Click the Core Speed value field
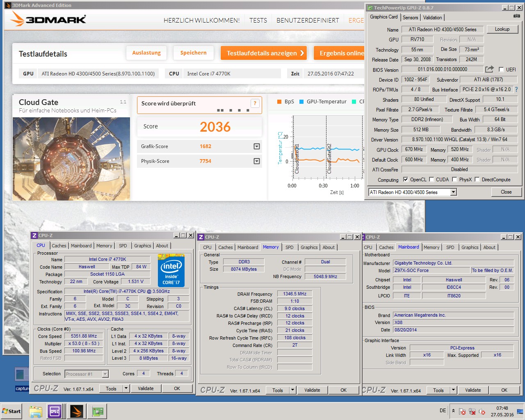 [84, 336]
